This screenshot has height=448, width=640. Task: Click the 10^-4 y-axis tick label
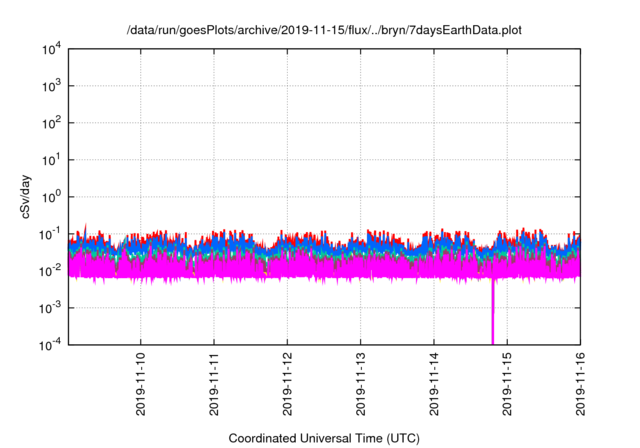coord(51,345)
